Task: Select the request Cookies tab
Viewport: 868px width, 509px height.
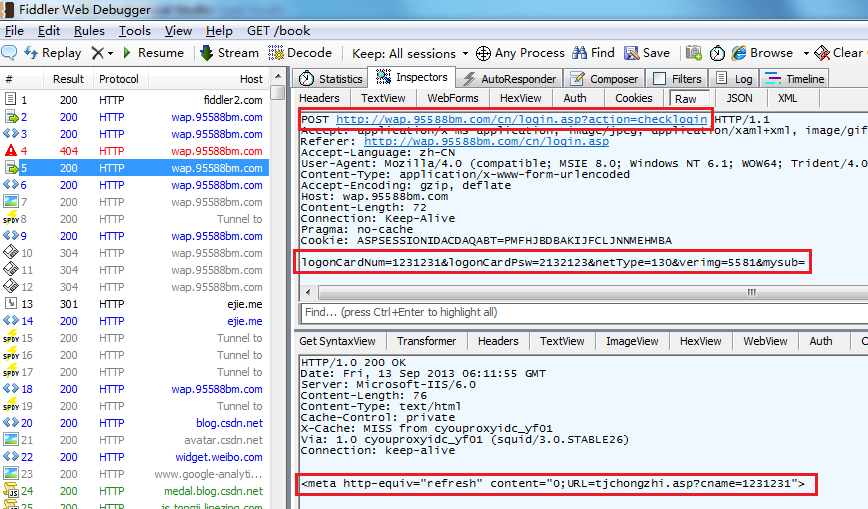Action: tap(634, 98)
